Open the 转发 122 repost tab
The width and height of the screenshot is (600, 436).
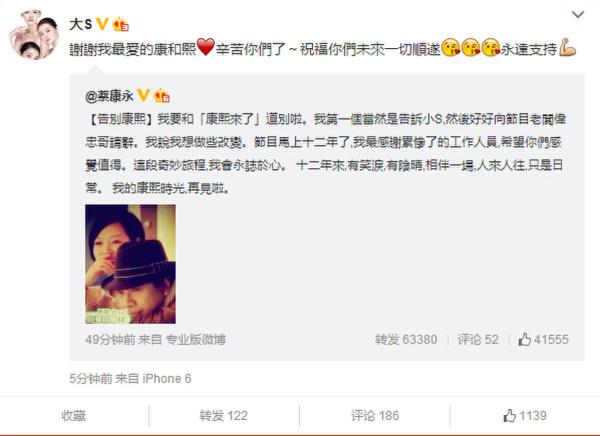[x=223, y=416]
